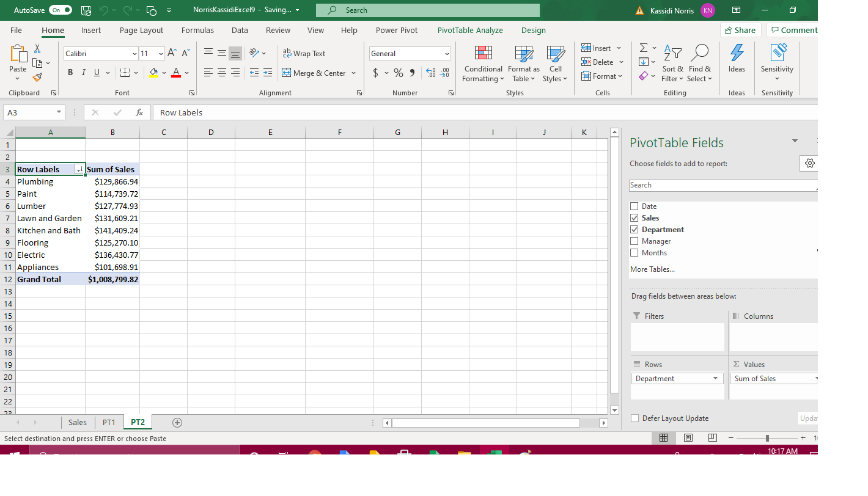868x496 pixels.
Task: Click the Increase Decimal icon
Action: (430, 73)
